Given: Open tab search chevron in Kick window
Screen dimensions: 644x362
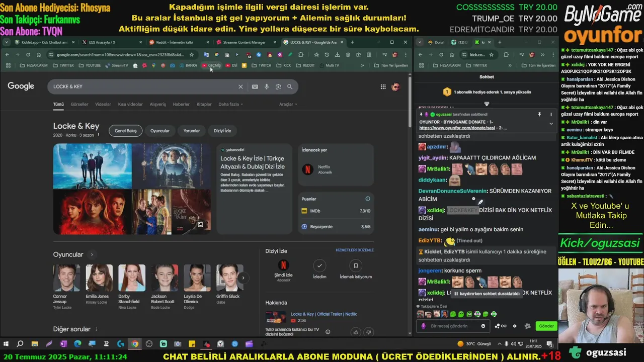Looking at the screenshot, I should 420,42.
